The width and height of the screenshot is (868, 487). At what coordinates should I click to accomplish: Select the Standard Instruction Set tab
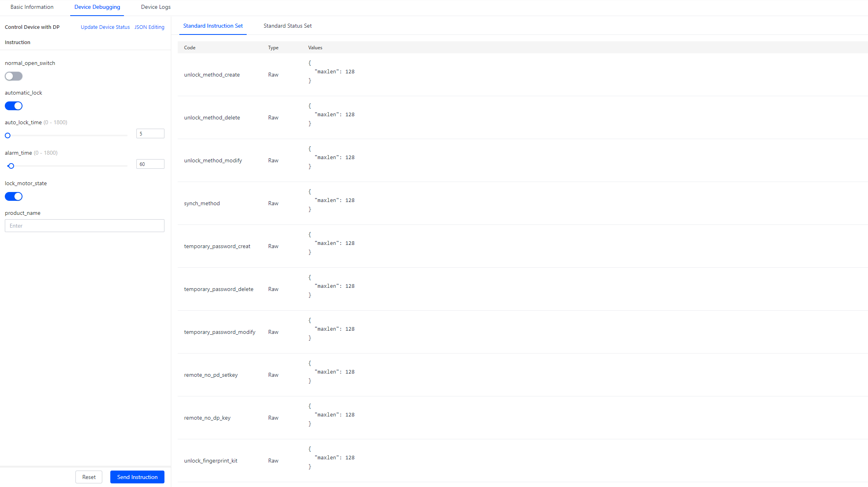(x=213, y=26)
